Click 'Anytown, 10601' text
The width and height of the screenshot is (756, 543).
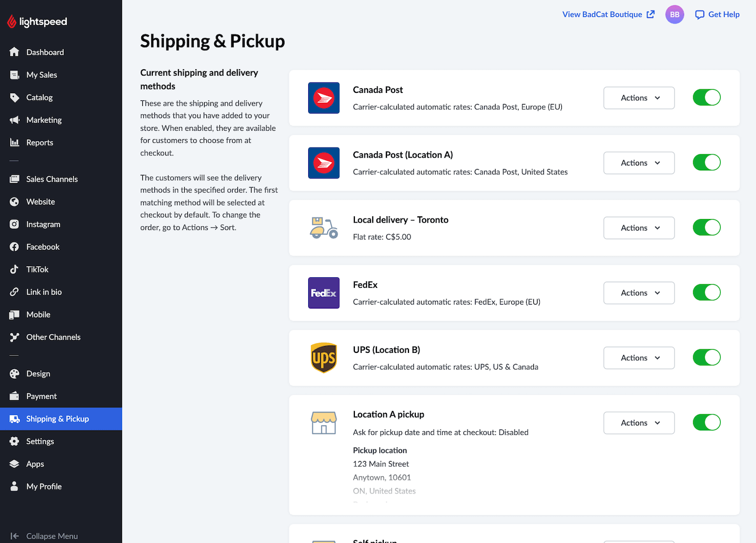(382, 477)
